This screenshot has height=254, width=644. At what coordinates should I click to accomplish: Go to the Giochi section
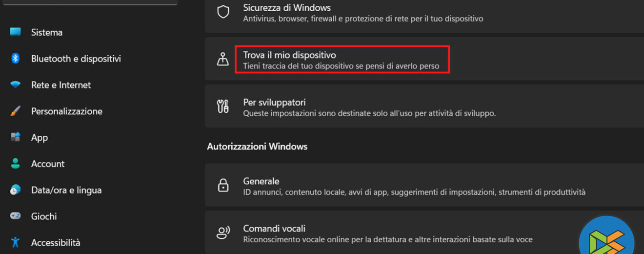44,216
